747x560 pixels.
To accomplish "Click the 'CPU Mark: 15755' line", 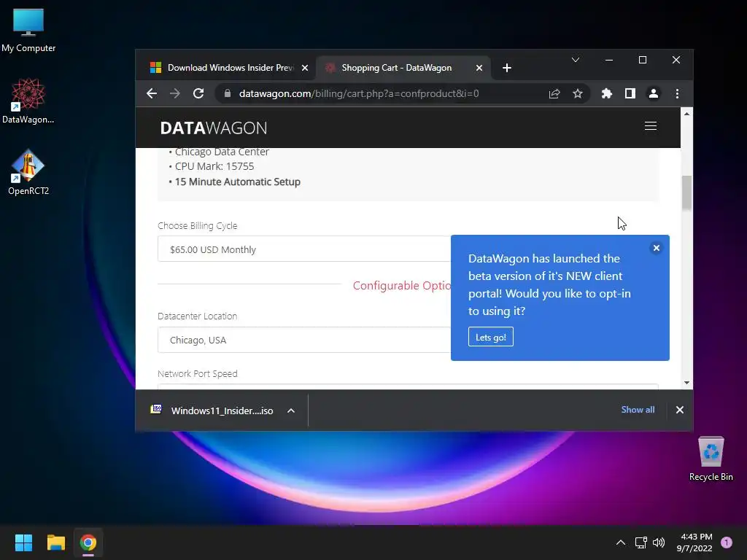I will (x=214, y=167).
